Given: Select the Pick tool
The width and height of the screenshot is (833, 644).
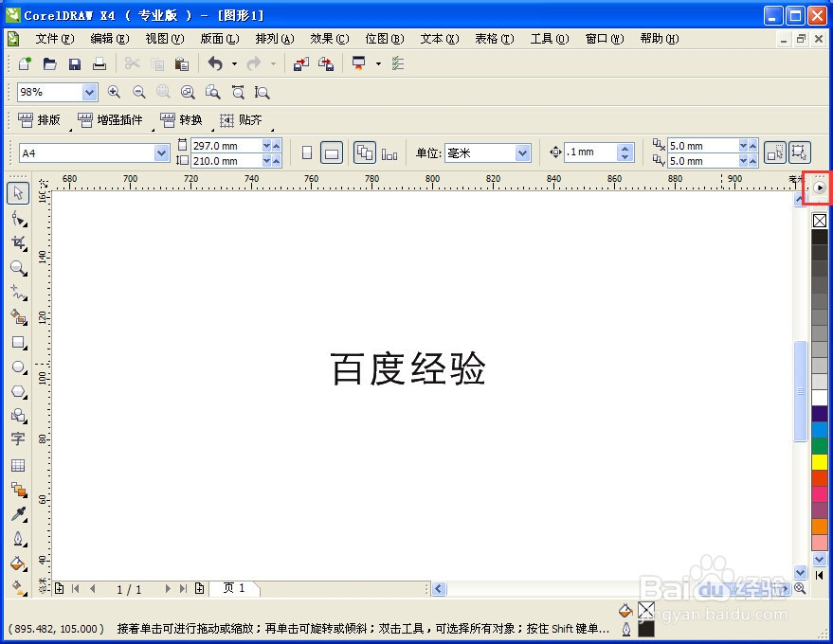Looking at the screenshot, I should tap(18, 193).
